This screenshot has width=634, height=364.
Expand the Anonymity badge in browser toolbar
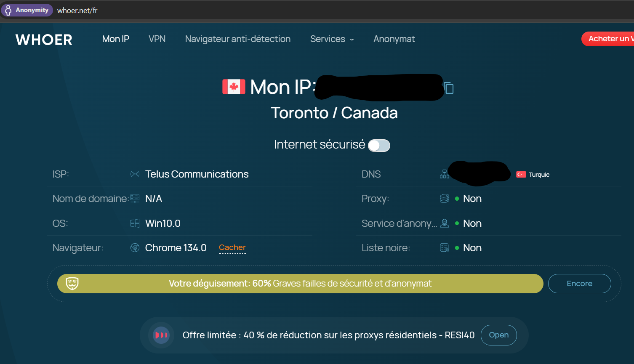click(x=27, y=10)
